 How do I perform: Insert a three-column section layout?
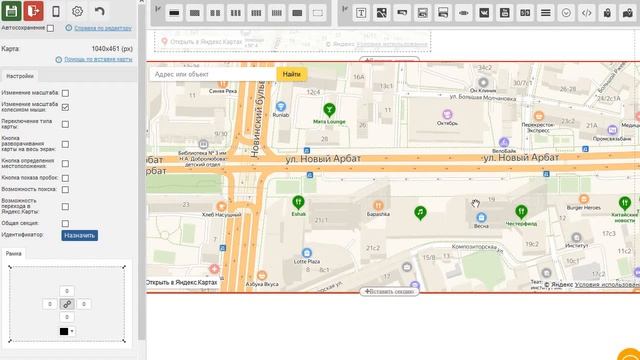click(236, 13)
